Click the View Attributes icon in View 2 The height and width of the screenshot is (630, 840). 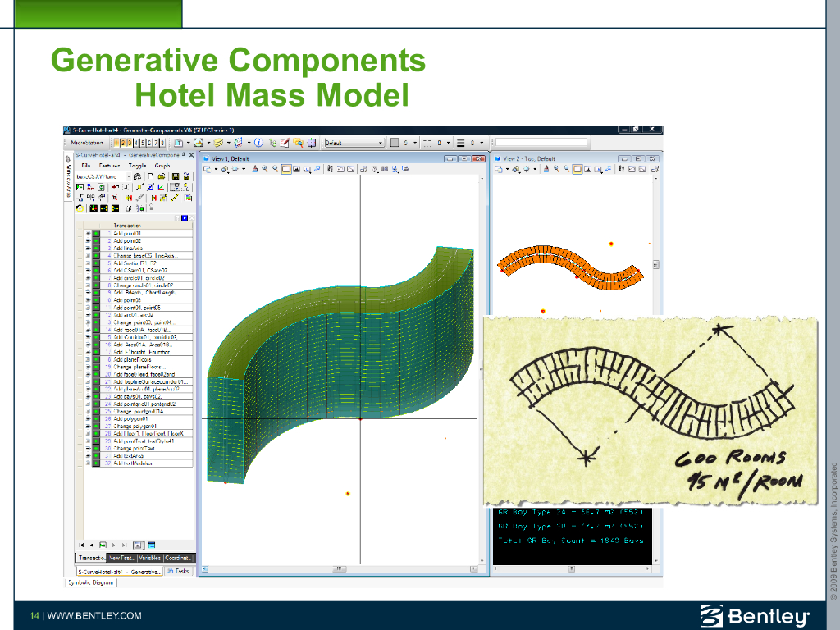[x=499, y=169]
